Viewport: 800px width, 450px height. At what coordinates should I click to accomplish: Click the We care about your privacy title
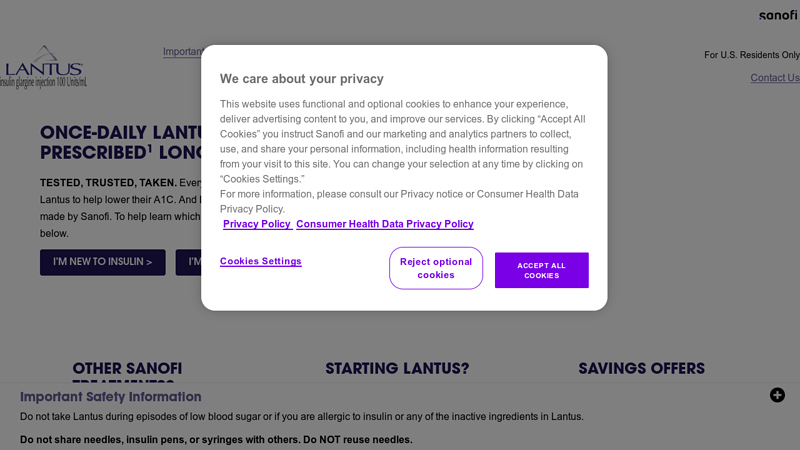(302, 79)
